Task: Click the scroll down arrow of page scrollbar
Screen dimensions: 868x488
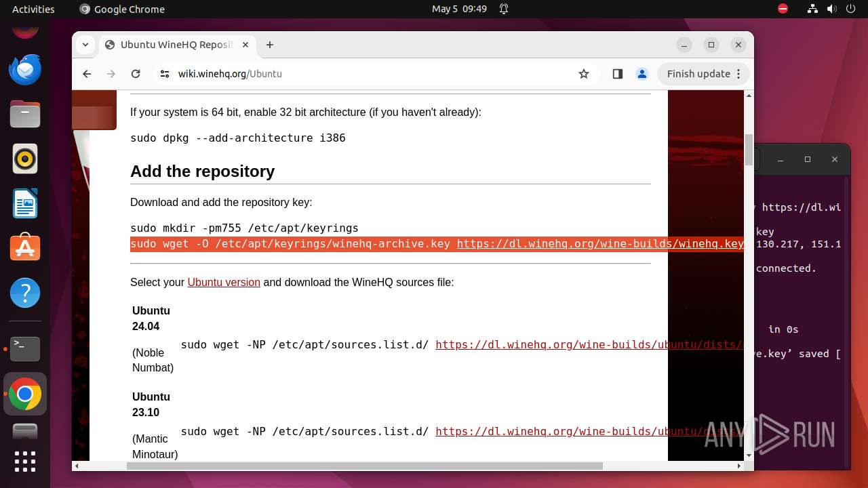Action: coord(749,456)
